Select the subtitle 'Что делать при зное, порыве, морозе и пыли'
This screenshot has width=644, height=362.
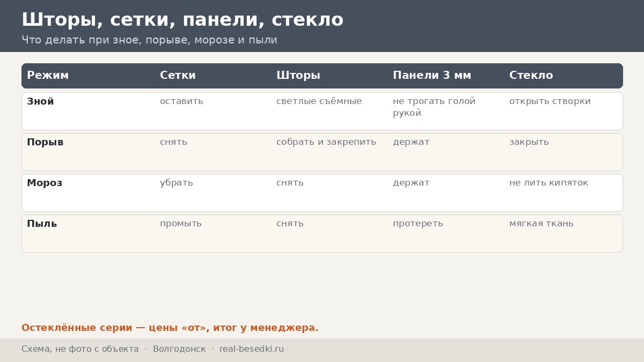tap(149, 40)
